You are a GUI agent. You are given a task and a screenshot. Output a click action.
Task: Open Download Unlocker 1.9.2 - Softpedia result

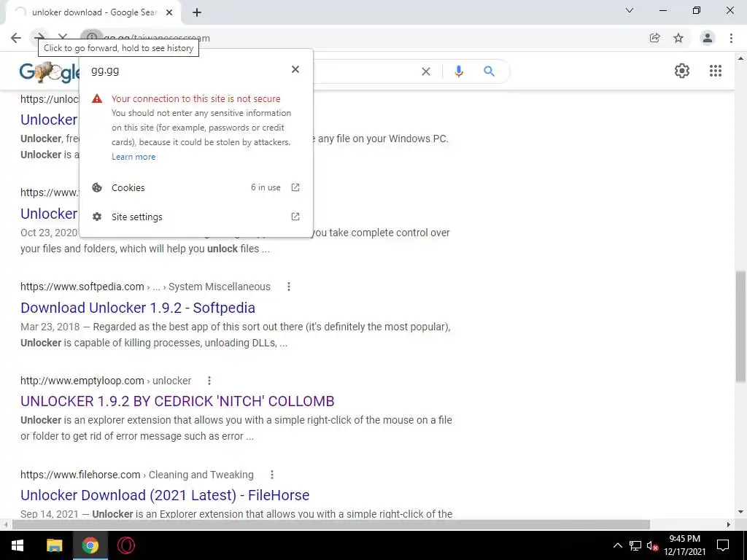pyautogui.click(x=138, y=308)
